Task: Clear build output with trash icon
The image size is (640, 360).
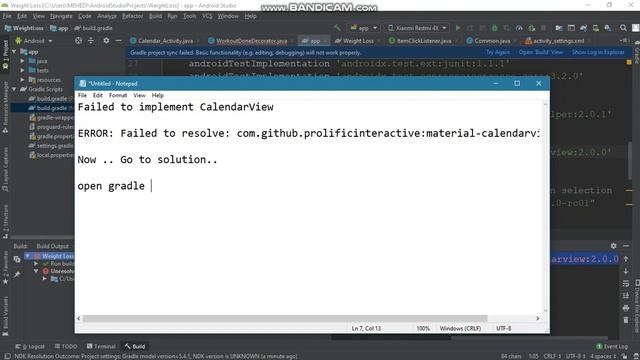Action: pyautogui.click(x=626, y=320)
